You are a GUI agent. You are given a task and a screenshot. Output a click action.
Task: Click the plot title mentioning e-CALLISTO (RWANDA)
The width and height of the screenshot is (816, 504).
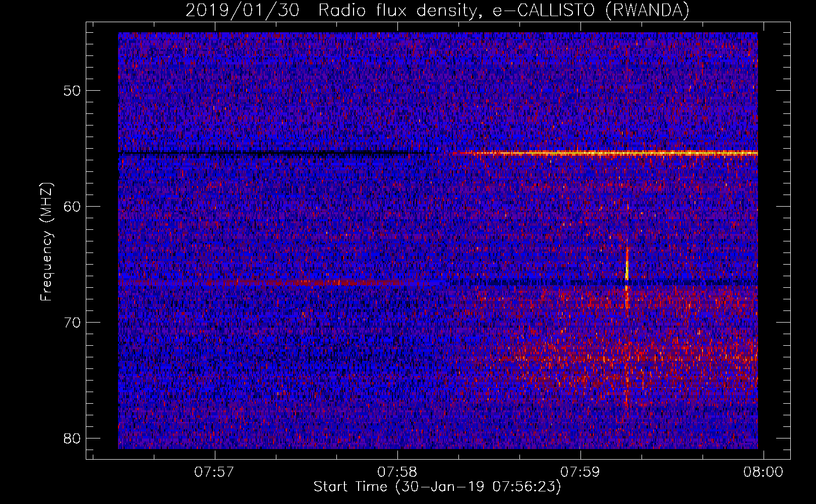click(x=437, y=10)
